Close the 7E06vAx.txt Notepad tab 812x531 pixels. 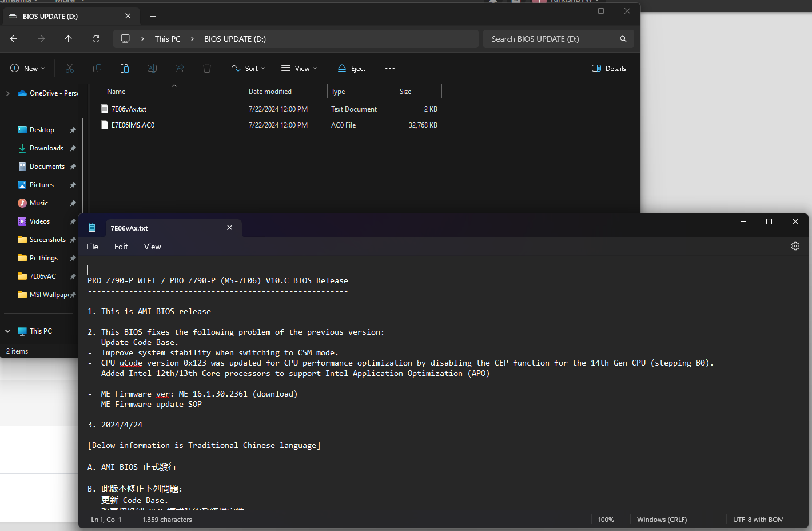pyautogui.click(x=229, y=228)
